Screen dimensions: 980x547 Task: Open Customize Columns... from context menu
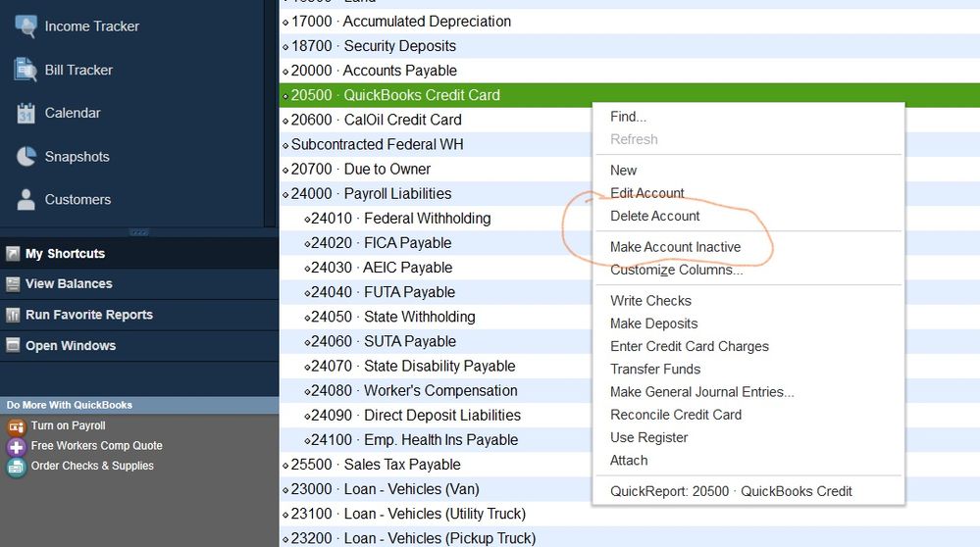pyautogui.click(x=676, y=270)
